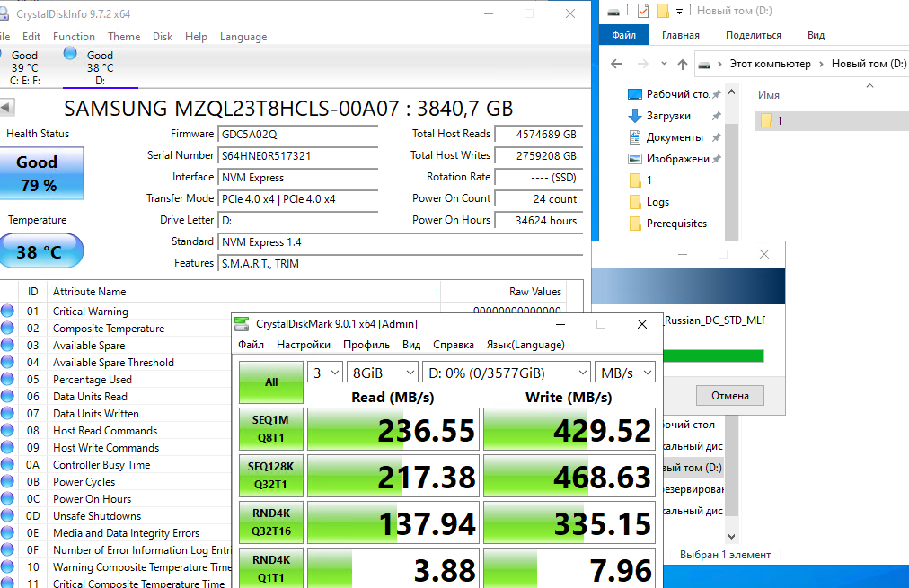The height and width of the screenshot is (588, 909).
Task: Open the Function menu in CrystalDiskInfo
Action: [74, 37]
